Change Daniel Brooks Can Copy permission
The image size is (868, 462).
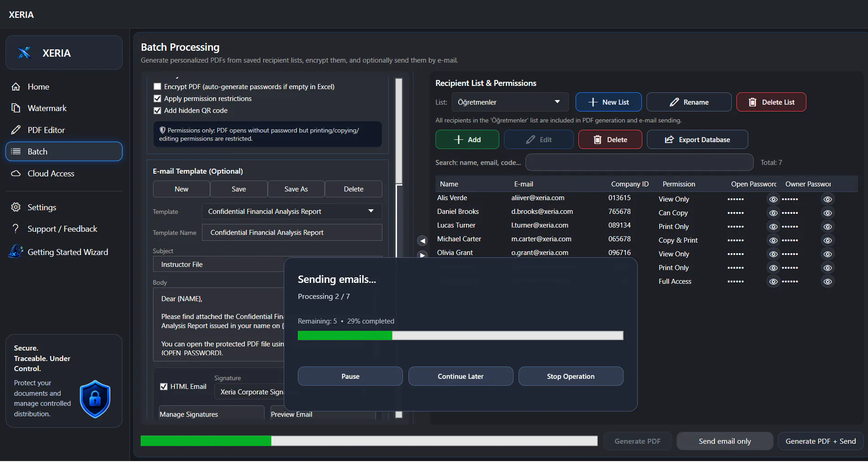tap(673, 213)
